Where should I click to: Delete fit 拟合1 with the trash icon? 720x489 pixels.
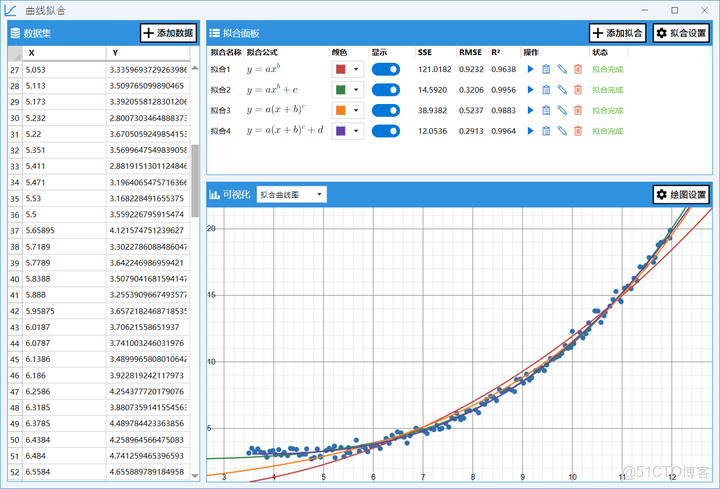(x=577, y=69)
